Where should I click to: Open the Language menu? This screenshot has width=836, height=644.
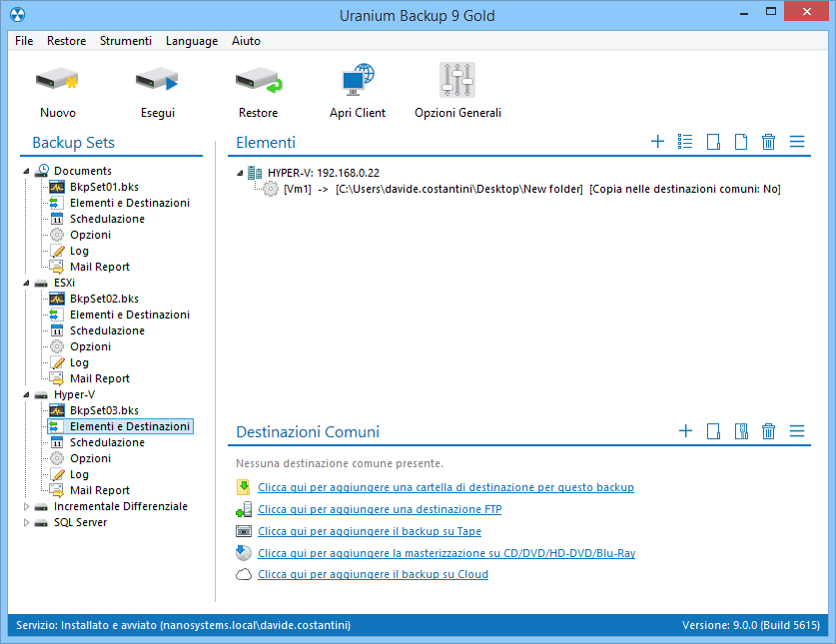coord(192,41)
